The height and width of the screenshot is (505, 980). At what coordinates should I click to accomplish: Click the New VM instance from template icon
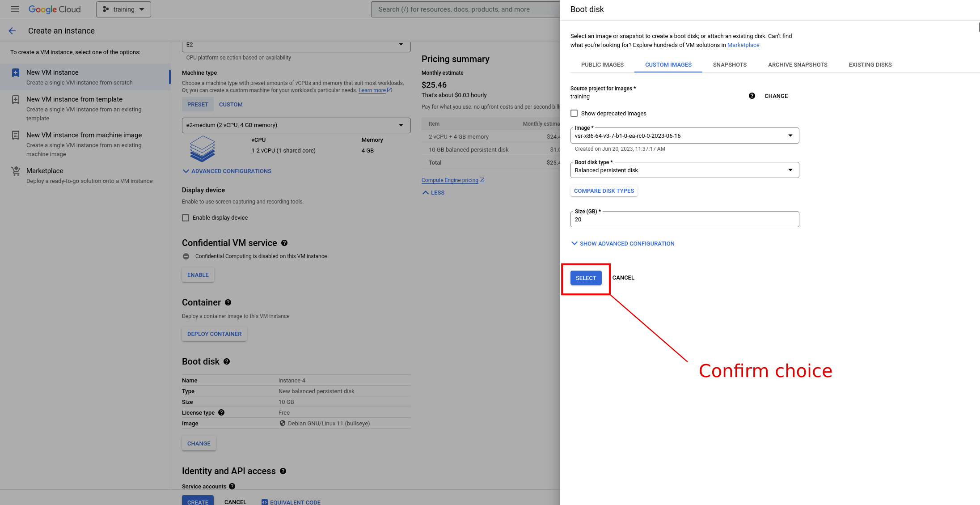[x=16, y=99]
